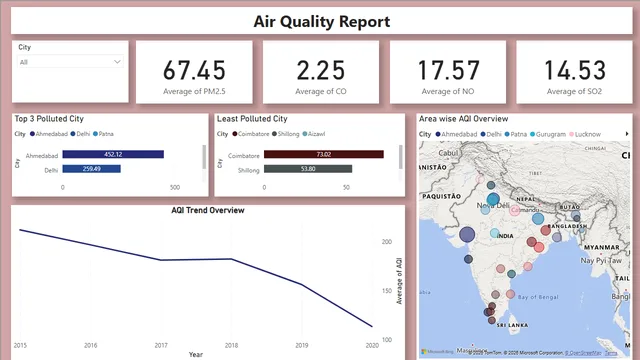Click Patna legend dot in map legend
The width and height of the screenshot is (640, 360).
[x=507, y=134]
